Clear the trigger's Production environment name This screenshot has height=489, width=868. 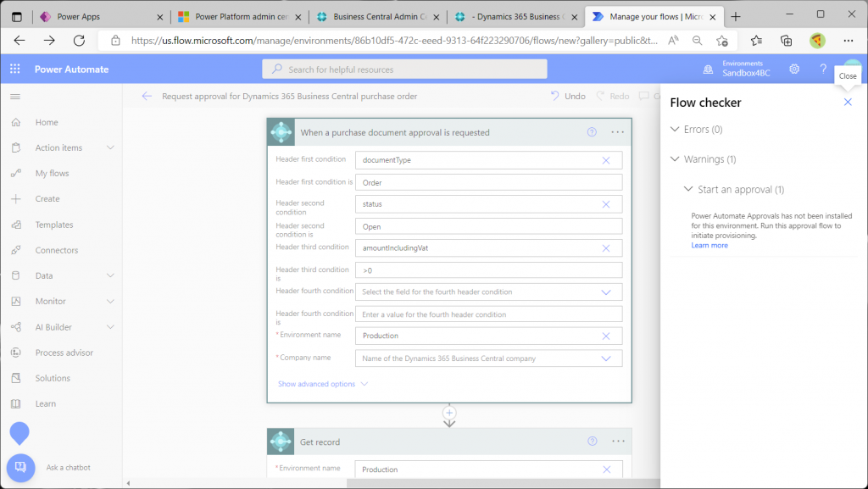tap(606, 336)
